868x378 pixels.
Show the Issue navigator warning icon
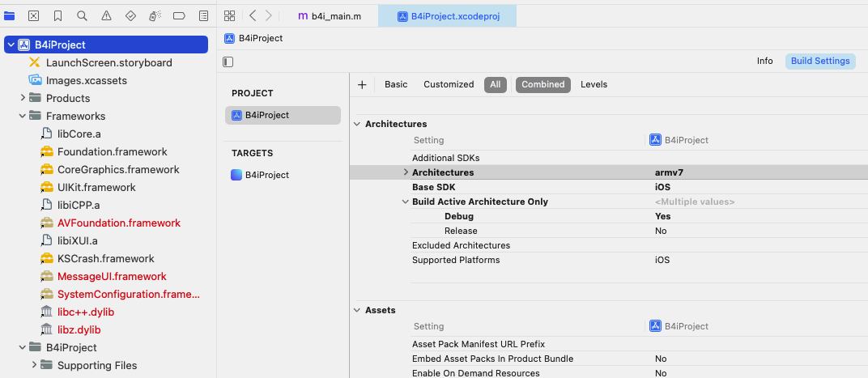tap(106, 15)
